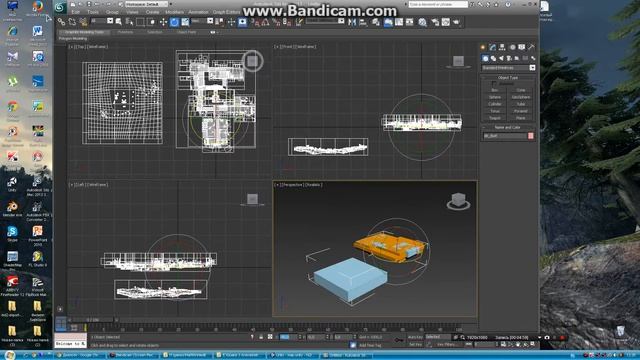Switch to the Freeform ribbon tab
The height and width of the screenshot is (360, 640).
pos(125,32)
